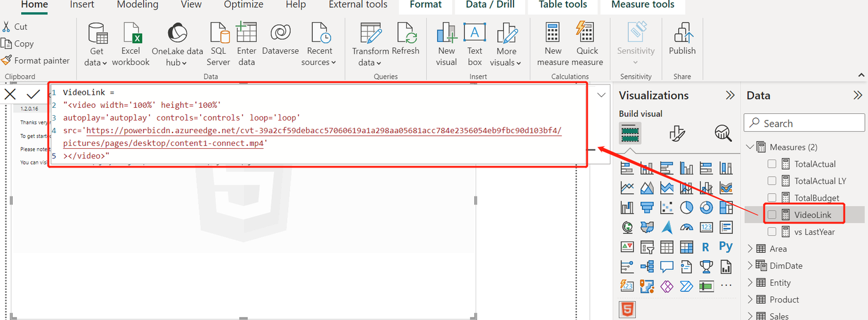Screen dimensions: 868x320
Task: Tick the TotalActual LY checkbox
Action: coord(772,181)
